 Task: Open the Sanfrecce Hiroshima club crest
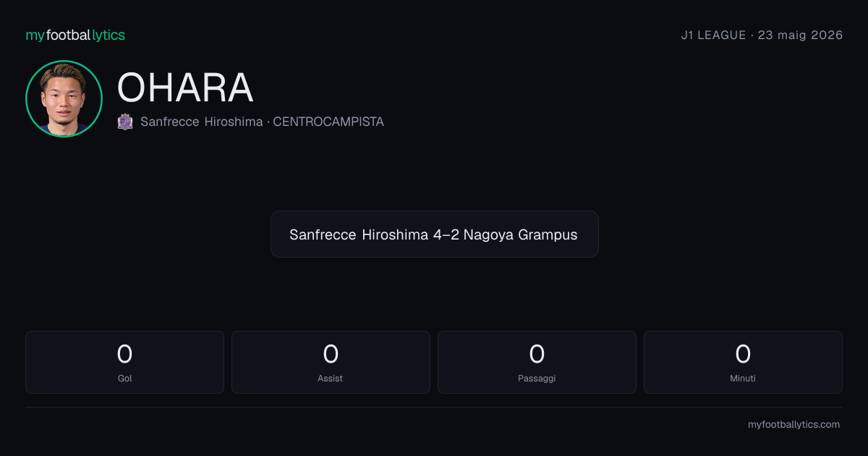pos(125,122)
